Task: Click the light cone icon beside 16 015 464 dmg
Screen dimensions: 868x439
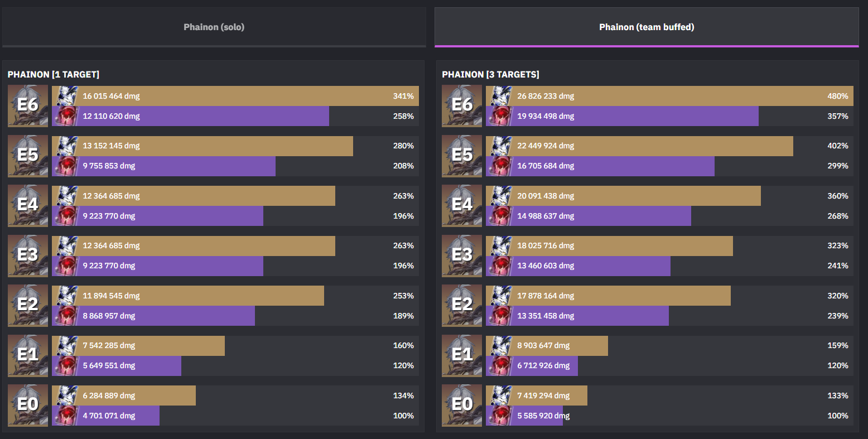Action: [67, 96]
